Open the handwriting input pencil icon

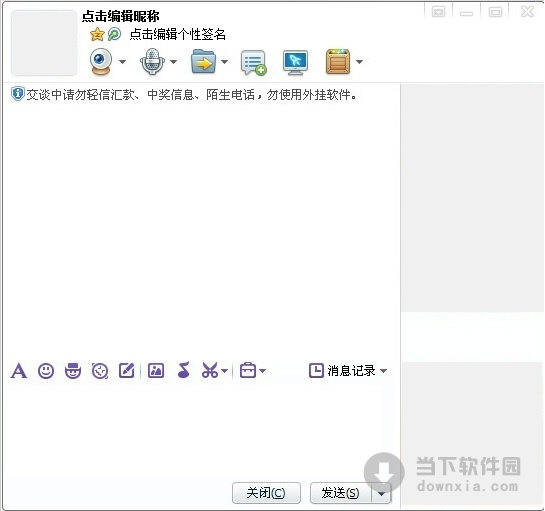pyautogui.click(x=127, y=370)
